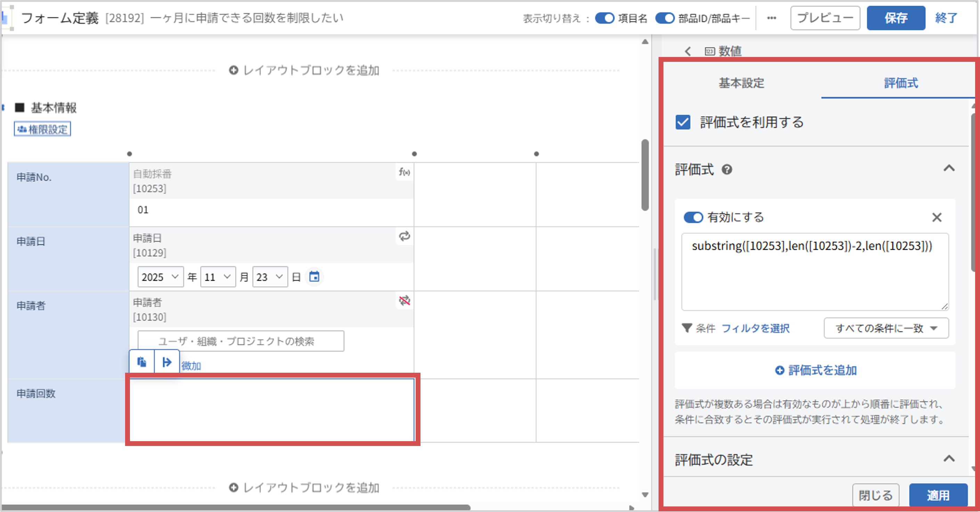Open the day dropdown showing 23
This screenshot has height=512, width=980.
[x=270, y=276]
